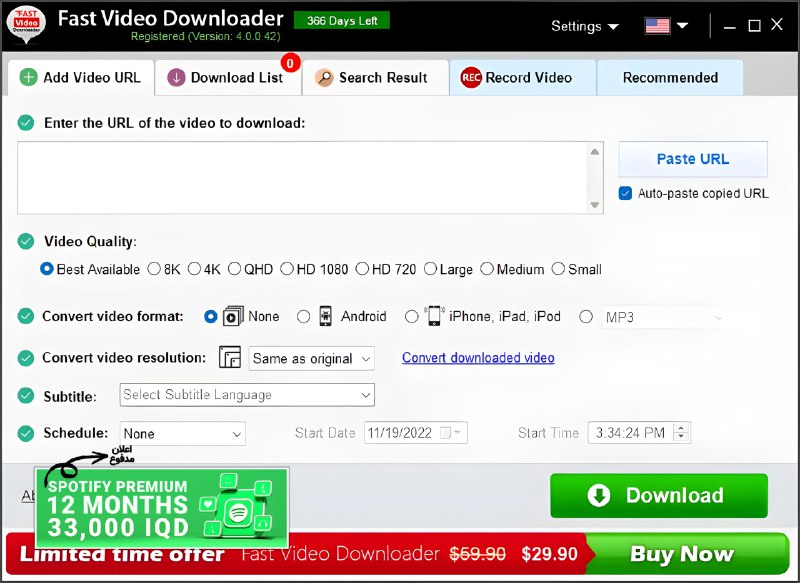This screenshot has height=583, width=800.
Task: Open the Same as original resolution dropdown
Action: click(x=312, y=358)
